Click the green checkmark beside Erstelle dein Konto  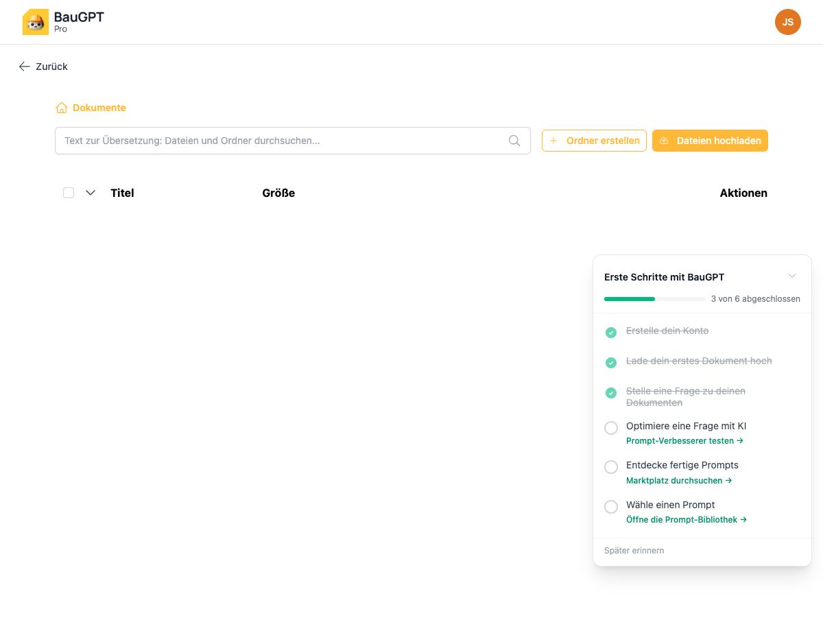click(611, 333)
